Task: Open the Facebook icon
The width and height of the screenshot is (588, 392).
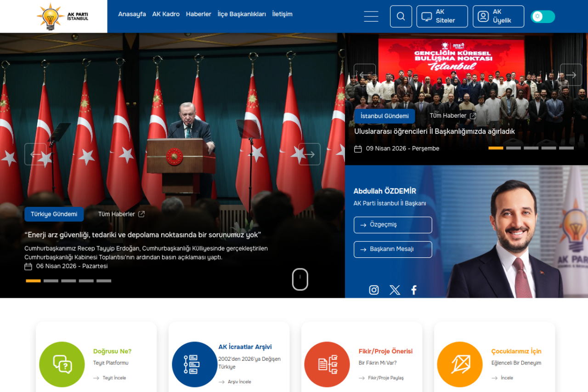Action: (x=414, y=290)
